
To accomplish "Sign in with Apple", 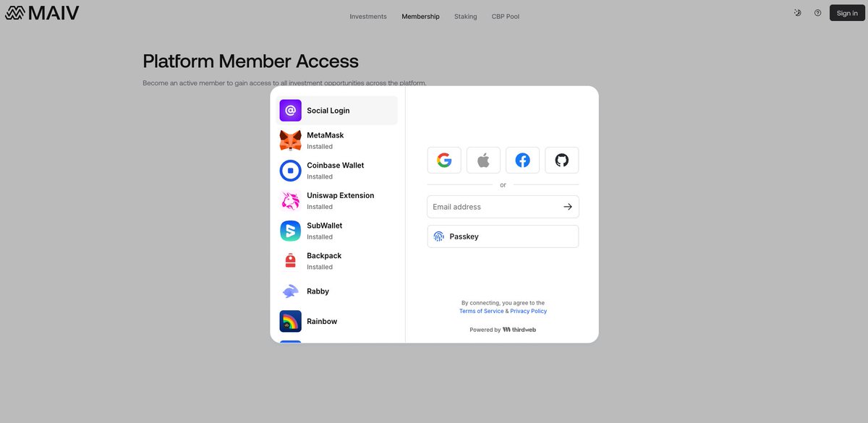I will pos(483,161).
